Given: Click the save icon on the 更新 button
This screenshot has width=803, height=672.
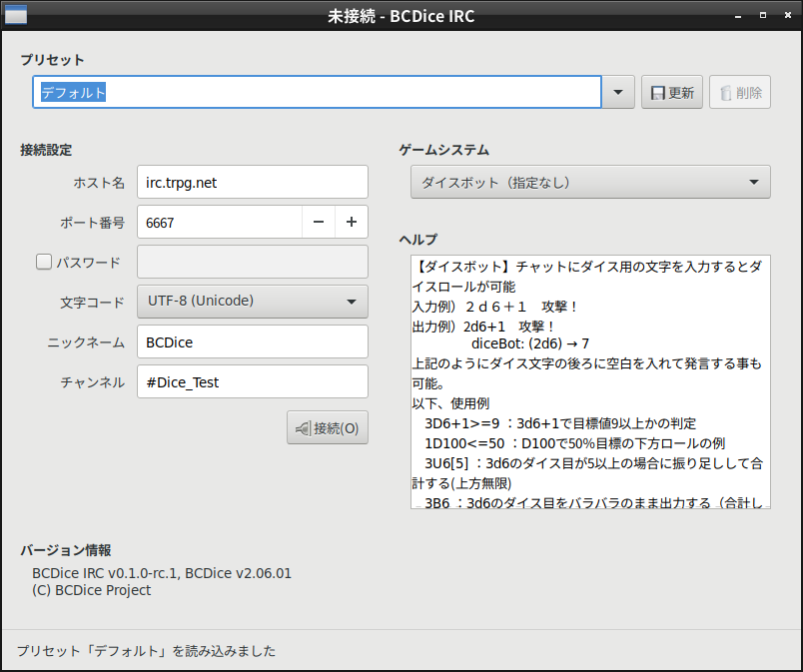Looking at the screenshot, I should click(x=657, y=93).
